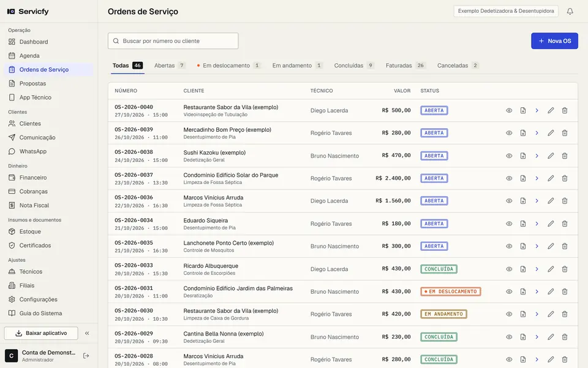Open WhatsApp in sidebar
Image resolution: width=588 pixels, height=368 pixels.
click(x=49, y=151)
